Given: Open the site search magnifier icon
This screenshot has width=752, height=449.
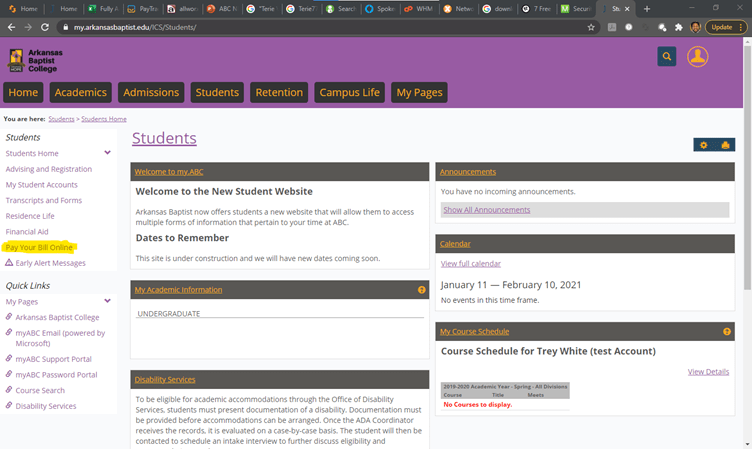Looking at the screenshot, I should 667,57.
